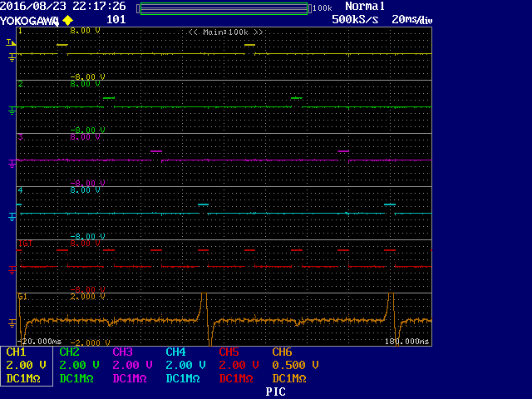Click the yellow trigger status diamond icon
Screen dimensions: 532x399
click(68, 20)
